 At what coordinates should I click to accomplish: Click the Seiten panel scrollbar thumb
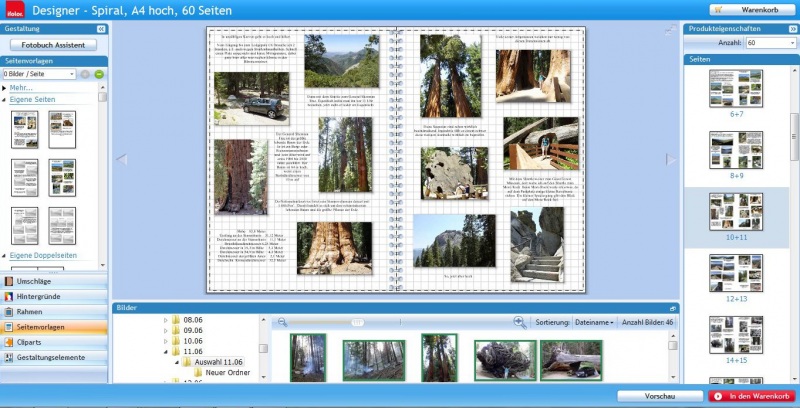[795, 139]
